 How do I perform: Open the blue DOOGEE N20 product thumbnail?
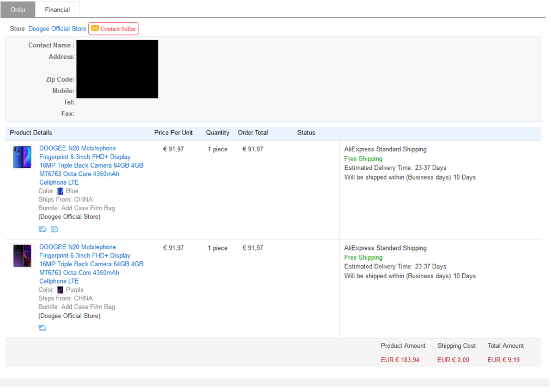point(22,157)
